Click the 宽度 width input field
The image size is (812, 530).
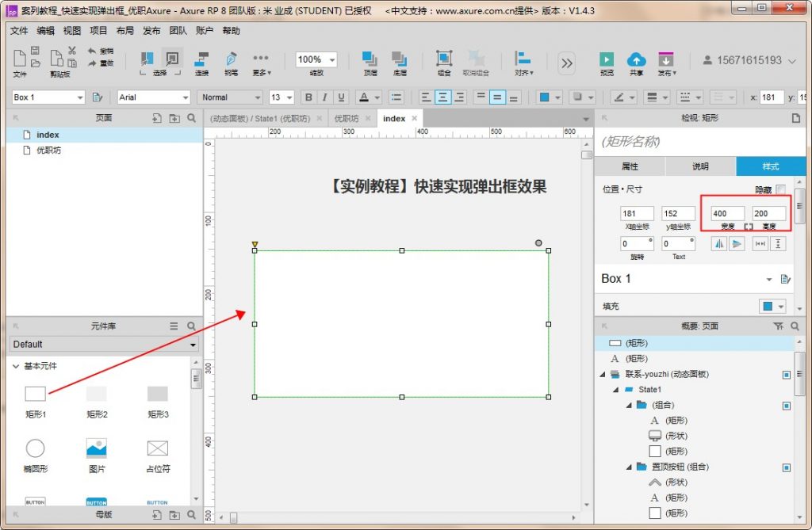point(727,214)
